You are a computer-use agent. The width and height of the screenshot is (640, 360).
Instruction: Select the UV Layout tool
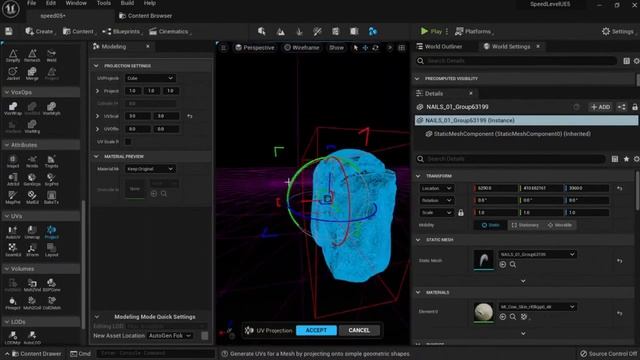(x=51, y=250)
